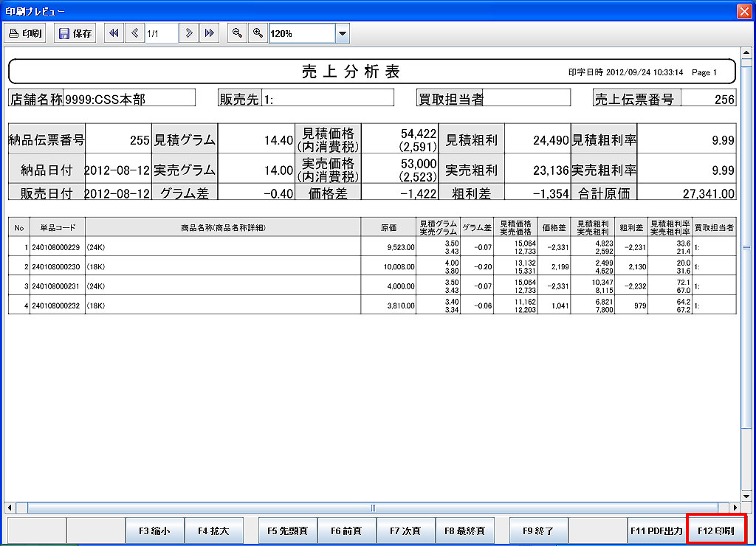The width and height of the screenshot is (756, 546).
Task: Go to previous page with left arrow
Action: (x=134, y=33)
